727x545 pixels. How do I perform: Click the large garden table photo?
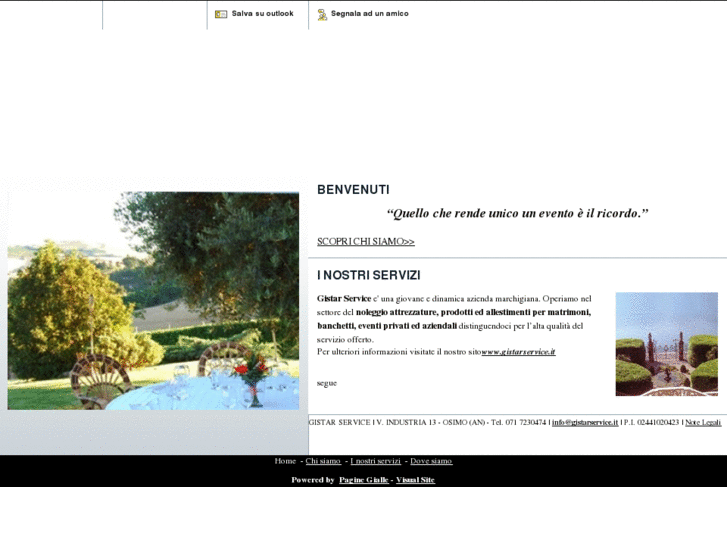tap(153, 301)
